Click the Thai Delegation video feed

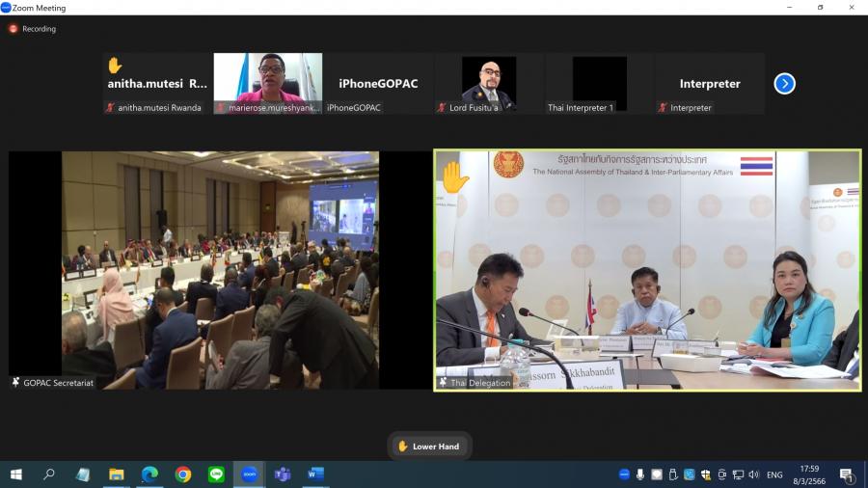pos(646,270)
